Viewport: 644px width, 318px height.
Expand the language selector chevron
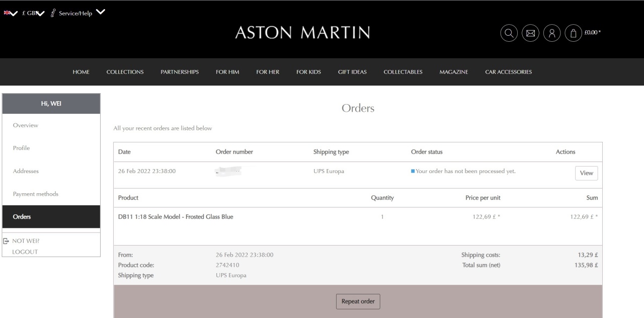15,13
